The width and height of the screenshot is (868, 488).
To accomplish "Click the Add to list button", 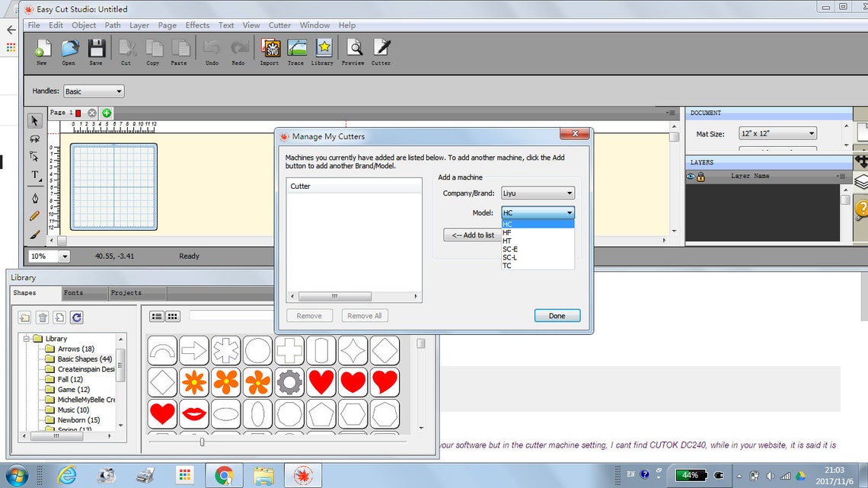I will 473,234.
